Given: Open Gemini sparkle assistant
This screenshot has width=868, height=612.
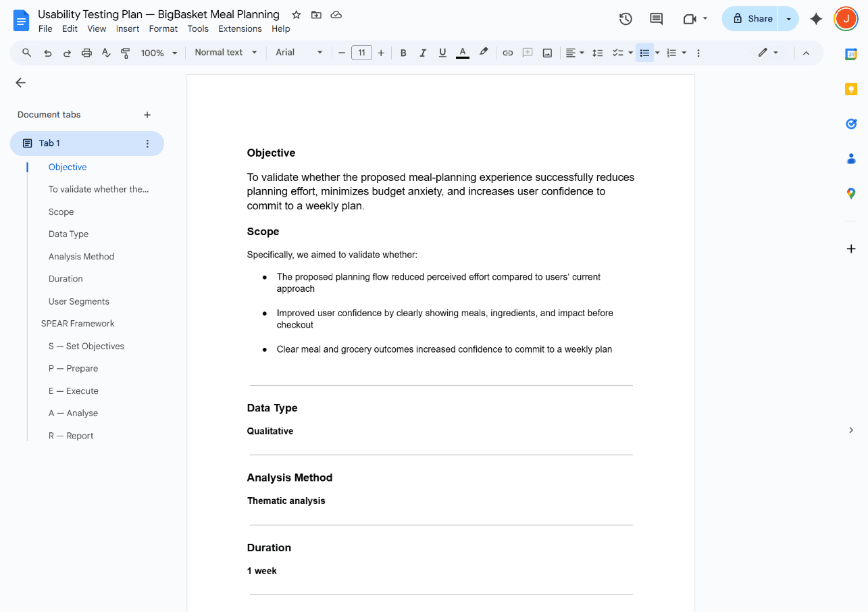Looking at the screenshot, I should coord(816,19).
